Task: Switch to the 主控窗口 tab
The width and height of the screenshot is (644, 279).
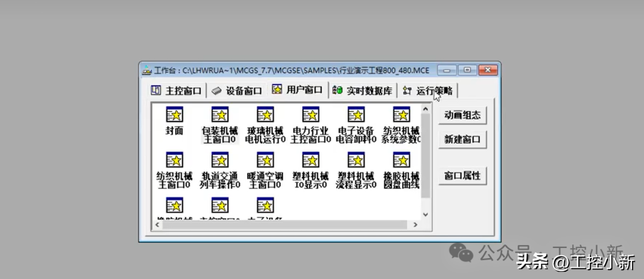Action: pos(176,91)
